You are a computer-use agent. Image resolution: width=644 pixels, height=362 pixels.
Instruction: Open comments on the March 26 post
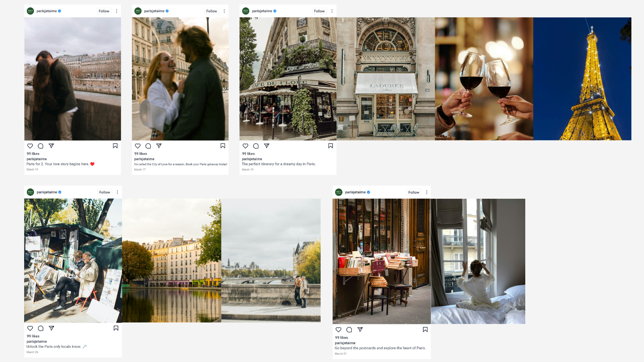[41, 328]
